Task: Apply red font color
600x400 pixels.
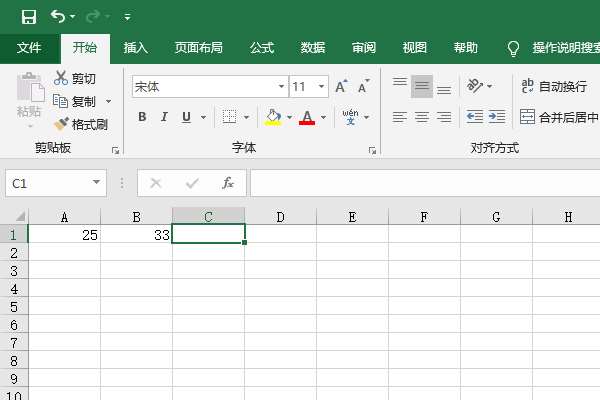Action: click(307, 117)
